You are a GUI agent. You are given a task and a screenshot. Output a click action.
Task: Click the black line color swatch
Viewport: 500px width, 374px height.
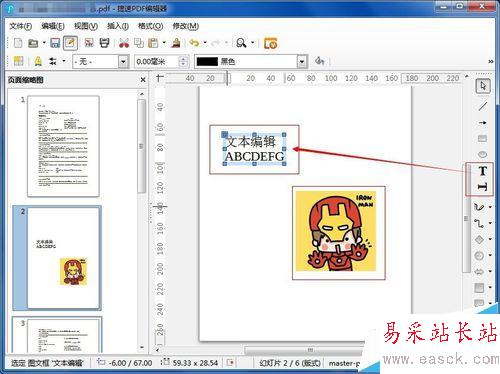click(207, 62)
